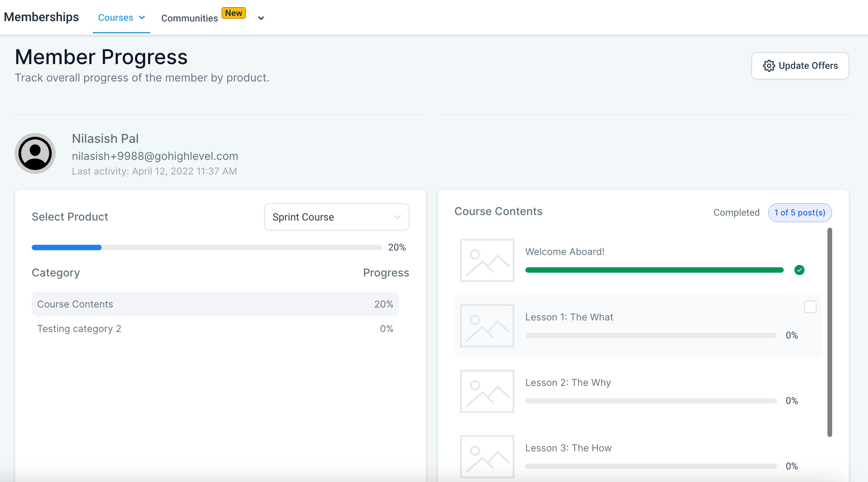The height and width of the screenshot is (482, 868).
Task: Click the Progress column header
Action: tap(386, 273)
